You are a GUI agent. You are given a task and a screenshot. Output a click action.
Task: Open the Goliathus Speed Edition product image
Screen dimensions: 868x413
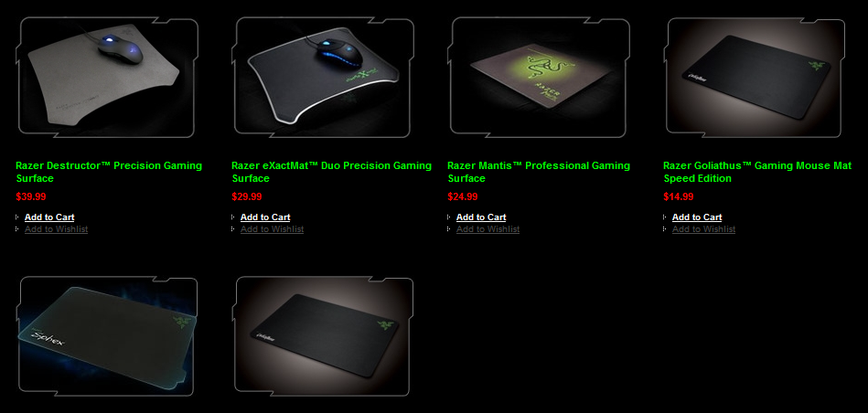click(x=755, y=78)
